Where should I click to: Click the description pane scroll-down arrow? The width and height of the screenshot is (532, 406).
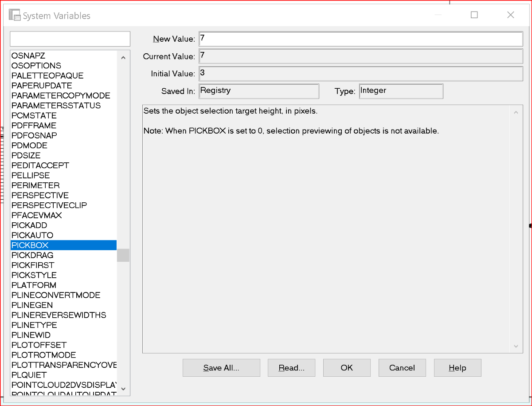516,346
